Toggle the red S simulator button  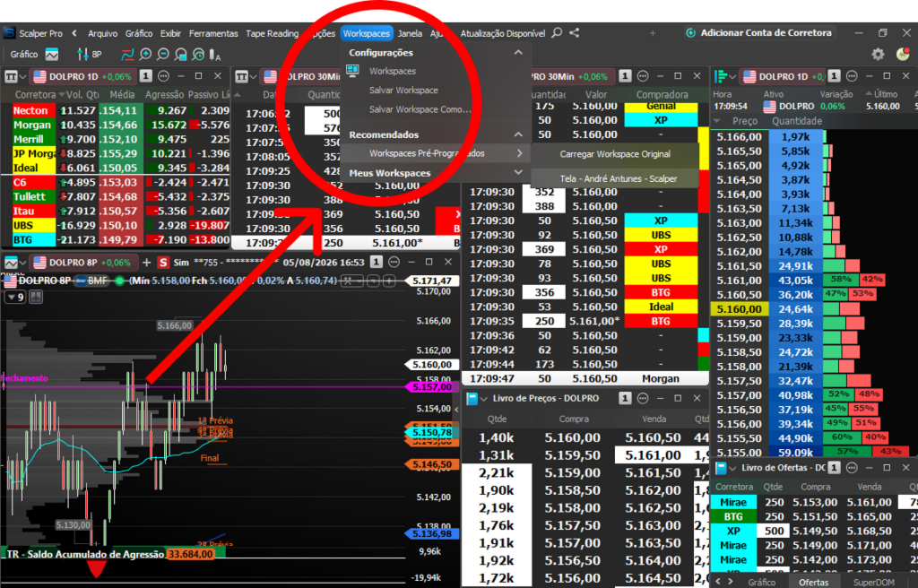point(163,263)
